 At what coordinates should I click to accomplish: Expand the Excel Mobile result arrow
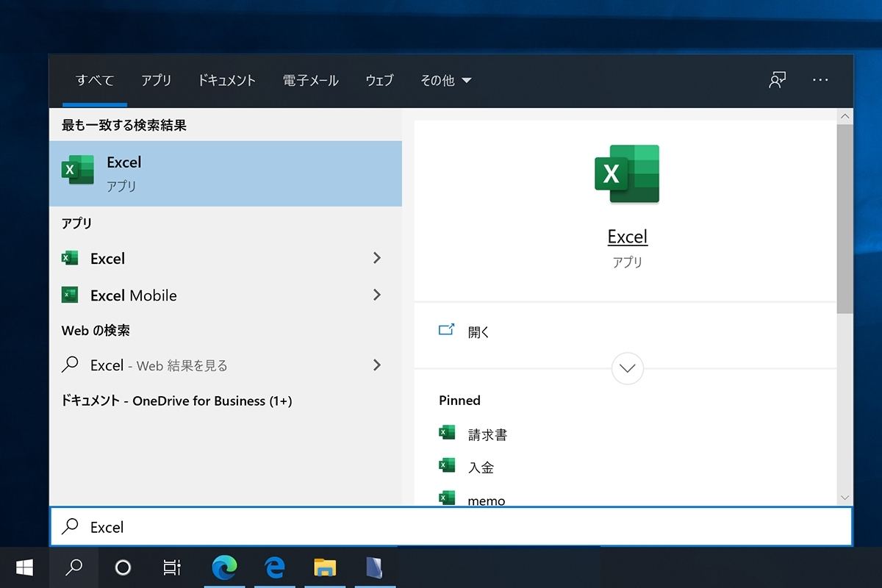[377, 295]
